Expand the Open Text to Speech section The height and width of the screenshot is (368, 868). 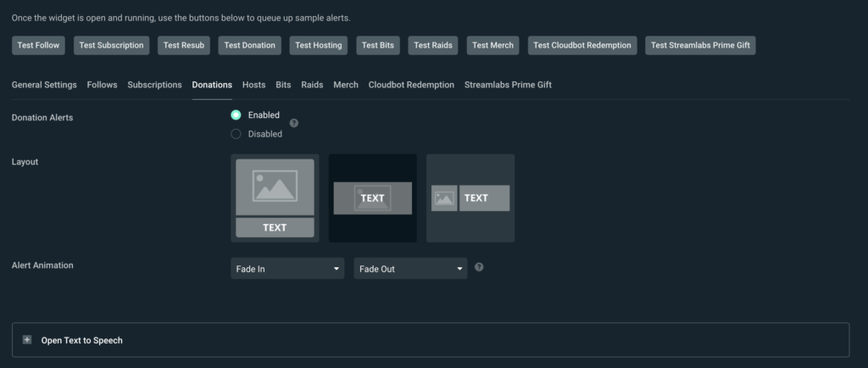(x=431, y=340)
